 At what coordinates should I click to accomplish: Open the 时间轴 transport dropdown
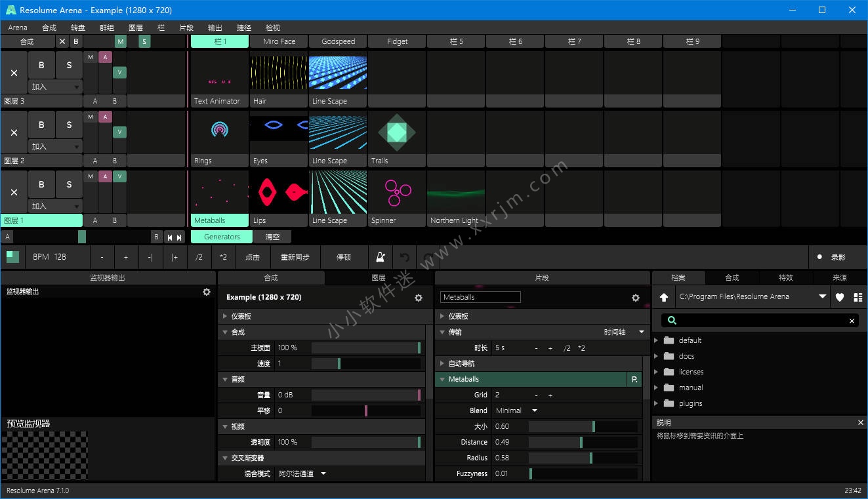(624, 332)
